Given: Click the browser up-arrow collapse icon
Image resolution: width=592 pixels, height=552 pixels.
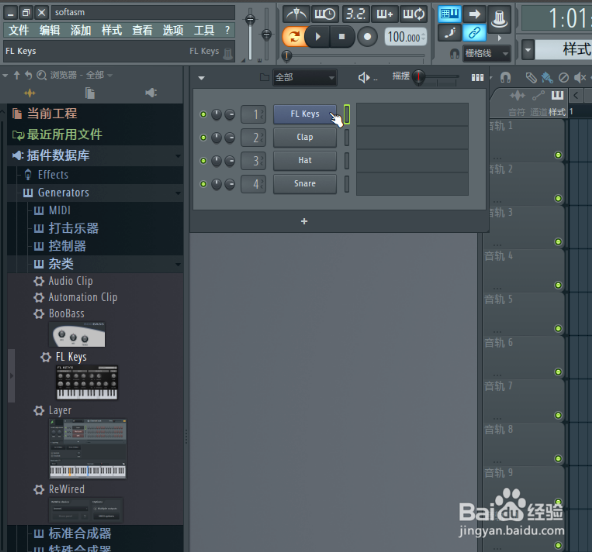Looking at the screenshot, I should 17,75.
